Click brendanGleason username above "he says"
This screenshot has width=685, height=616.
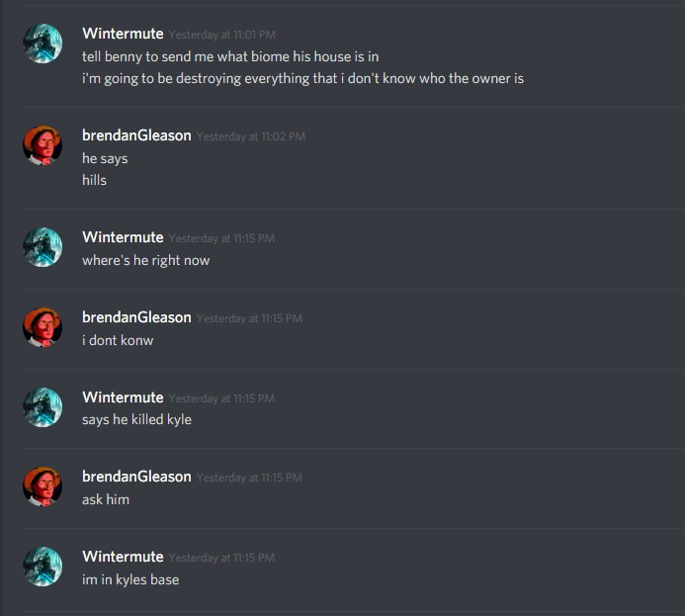tap(136, 135)
